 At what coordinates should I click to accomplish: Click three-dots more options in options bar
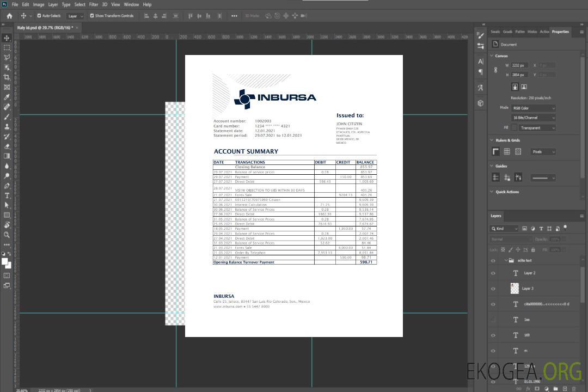point(234,16)
